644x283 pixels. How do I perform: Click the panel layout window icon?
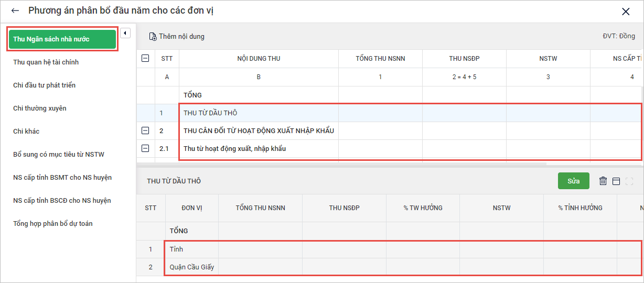tap(616, 181)
